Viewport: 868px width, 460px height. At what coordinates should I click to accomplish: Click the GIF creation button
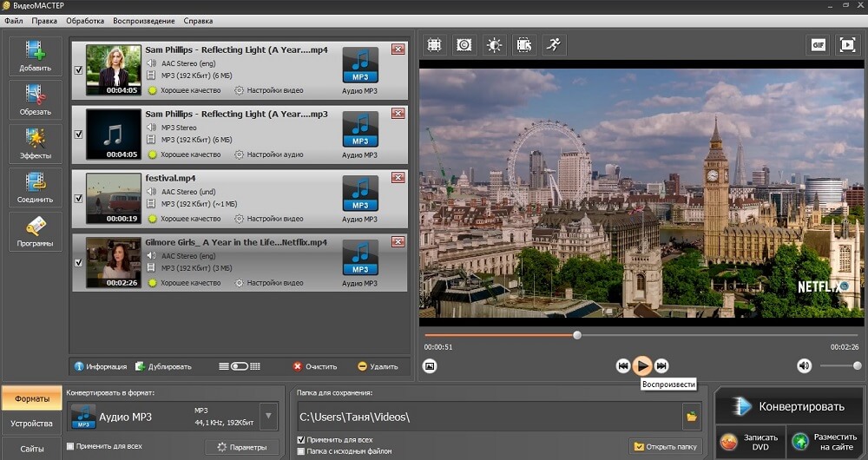click(819, 45)
